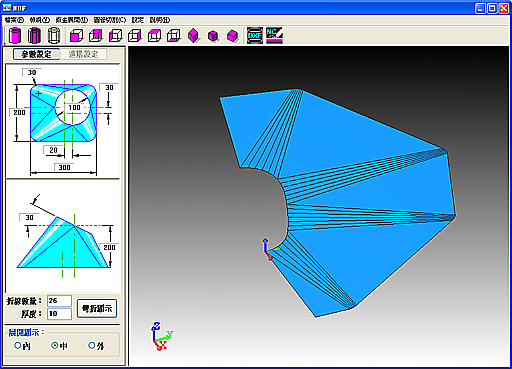Click the front face cube view icon
Image resolution: width=512 pixels, height=369 pixels.
point(76,35)
